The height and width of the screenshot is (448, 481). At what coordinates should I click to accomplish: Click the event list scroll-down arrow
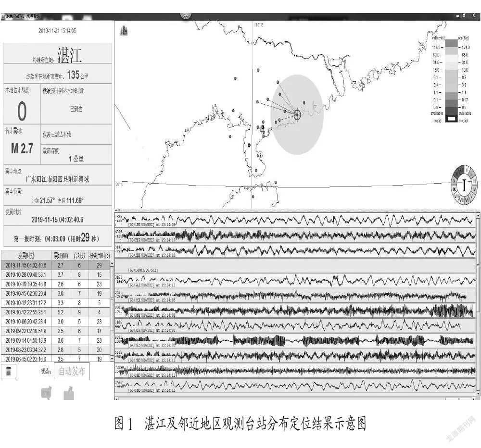[x=112, y=359]
